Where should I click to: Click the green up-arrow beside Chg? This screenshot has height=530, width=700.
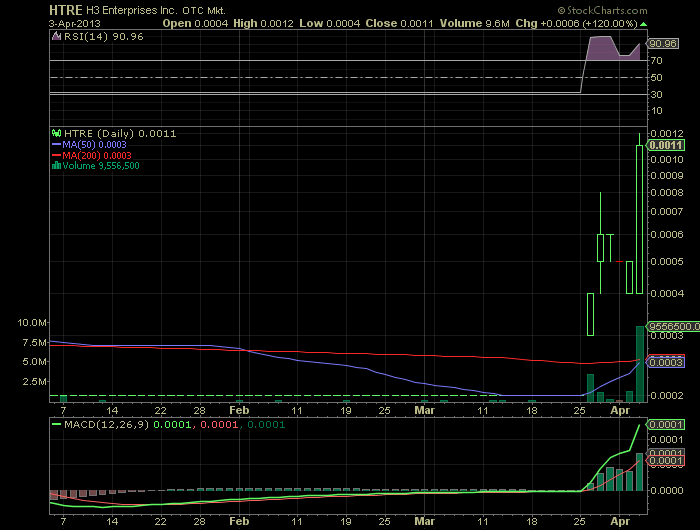643,24
